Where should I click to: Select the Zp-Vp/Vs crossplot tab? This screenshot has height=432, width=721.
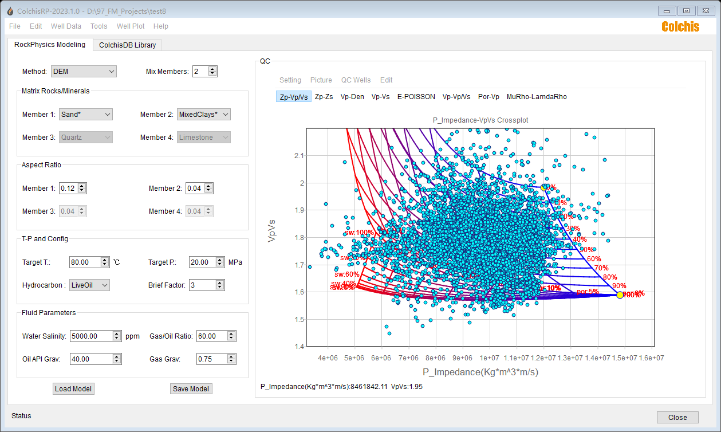[x=294, y=97]
